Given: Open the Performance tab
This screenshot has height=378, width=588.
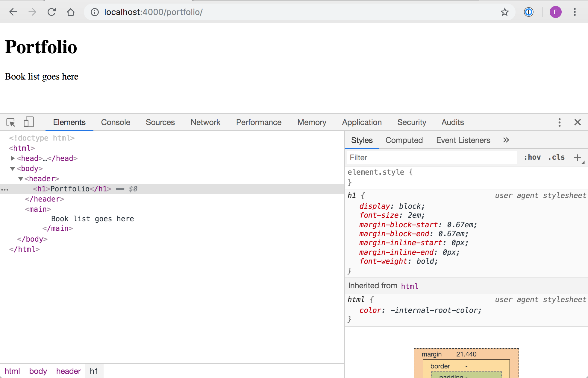Looking at the screenshot, I should pos(259,122).
